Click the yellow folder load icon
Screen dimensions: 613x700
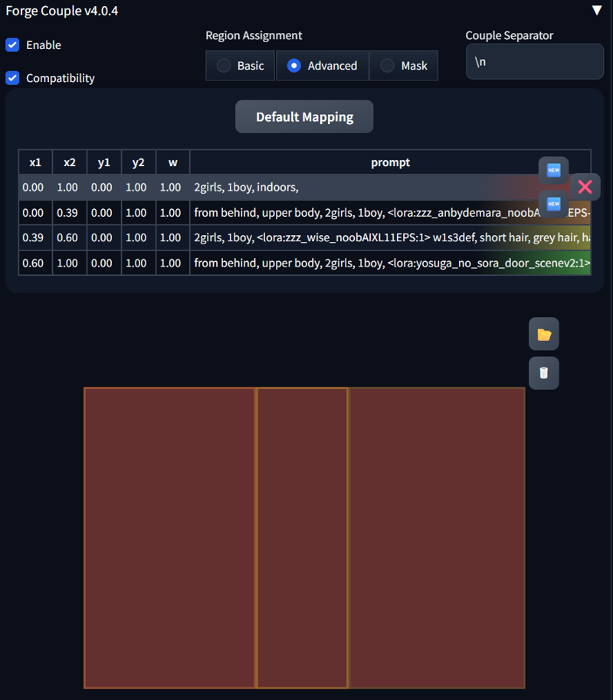543,334
